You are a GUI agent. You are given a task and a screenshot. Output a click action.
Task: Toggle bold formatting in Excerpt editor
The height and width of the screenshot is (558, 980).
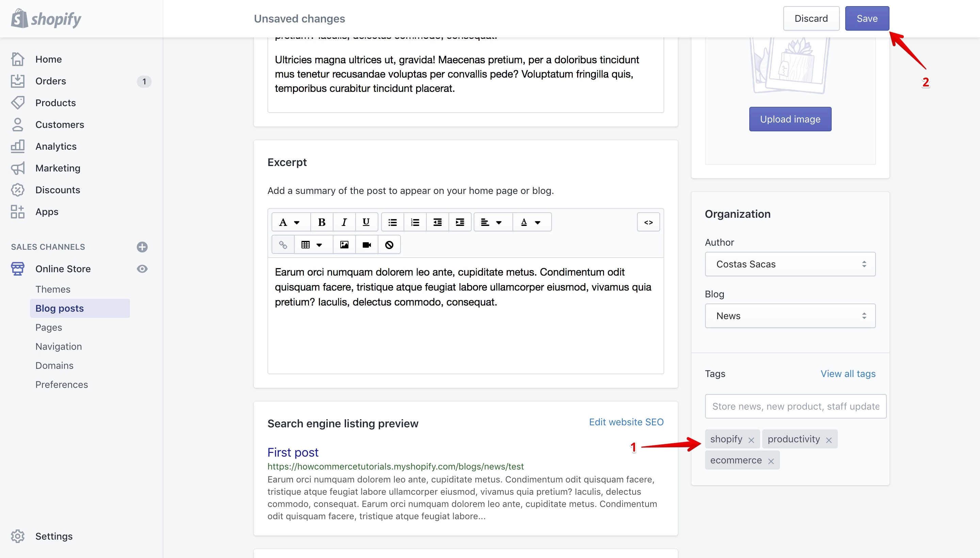322,222
